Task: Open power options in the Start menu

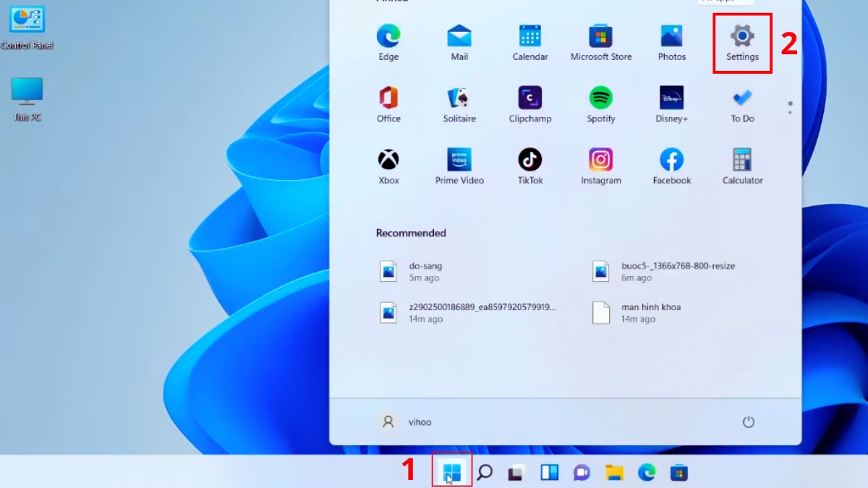Action: point(749,421)
